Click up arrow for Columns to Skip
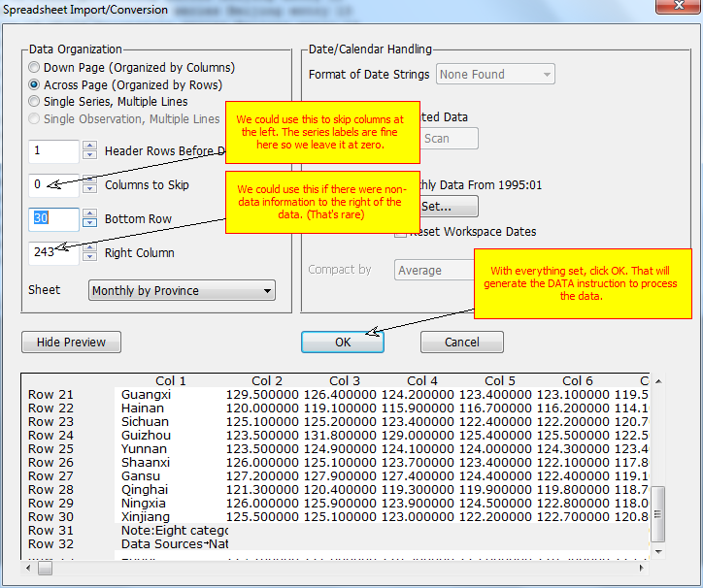 tap(89, 180)
